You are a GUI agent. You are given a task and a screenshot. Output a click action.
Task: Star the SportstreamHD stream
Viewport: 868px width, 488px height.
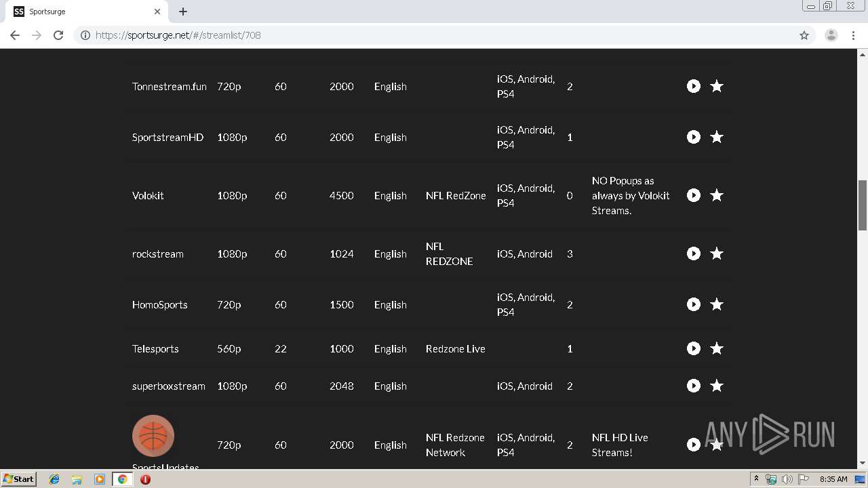(x=717, y=137)
